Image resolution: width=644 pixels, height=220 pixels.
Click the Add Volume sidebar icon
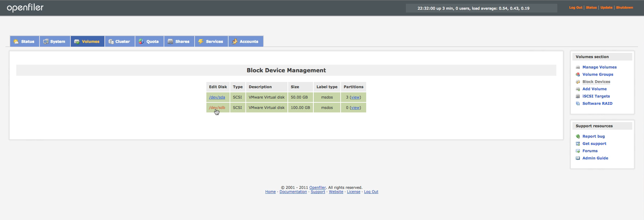[578, 89]
